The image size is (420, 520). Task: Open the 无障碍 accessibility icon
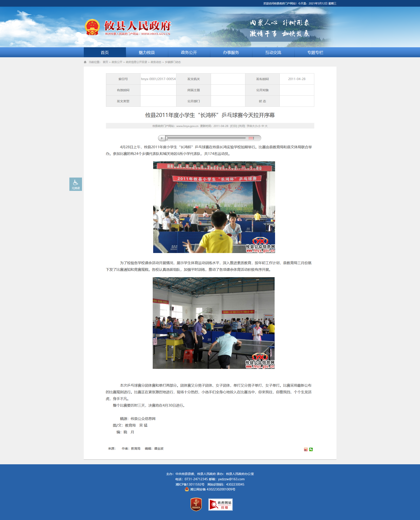click(76, 184)
